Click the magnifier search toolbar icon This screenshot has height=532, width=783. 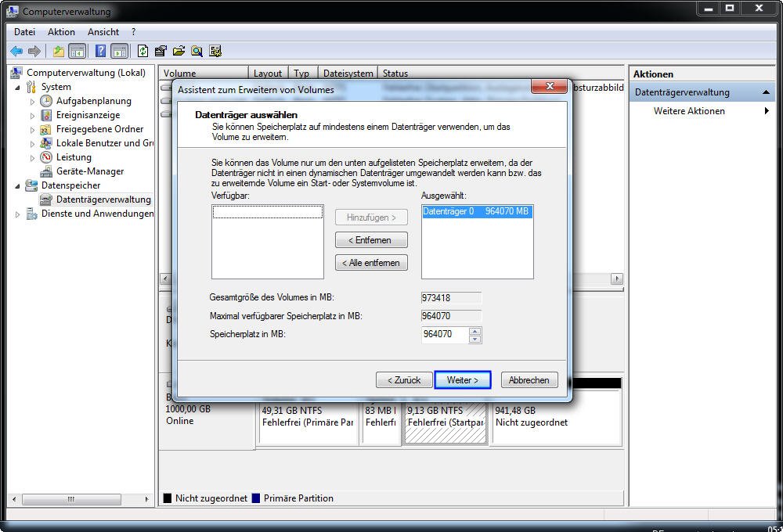coord(197,51)
